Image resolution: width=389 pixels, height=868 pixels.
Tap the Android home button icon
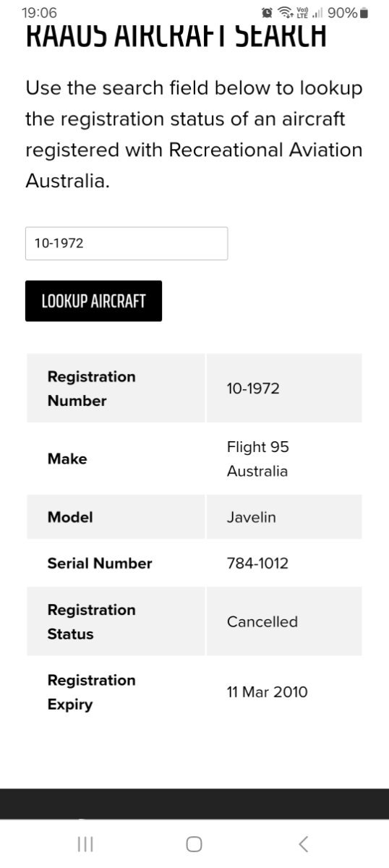pos(194,843)
